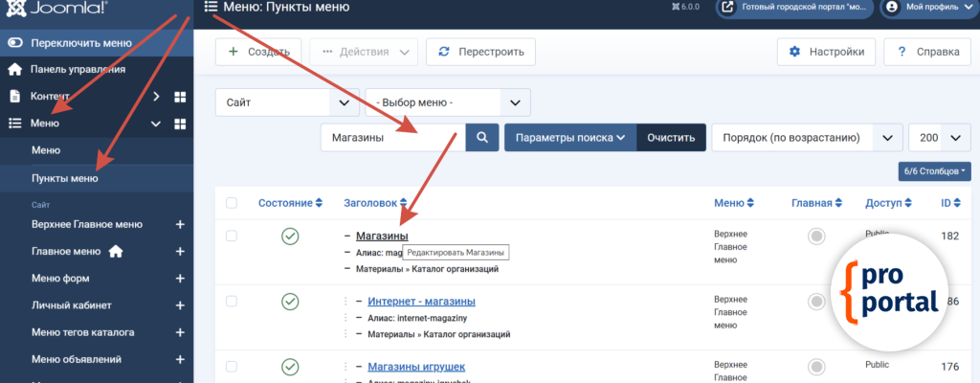Select checkbox for Интернет - магазины row
The height and width of the screenshot is (383, 980).
tap(232, 302)
